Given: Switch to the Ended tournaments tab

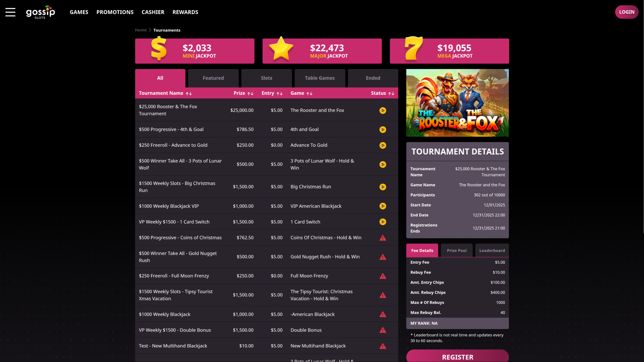Looking at the screenshot, I should click(x=373, y=78).
